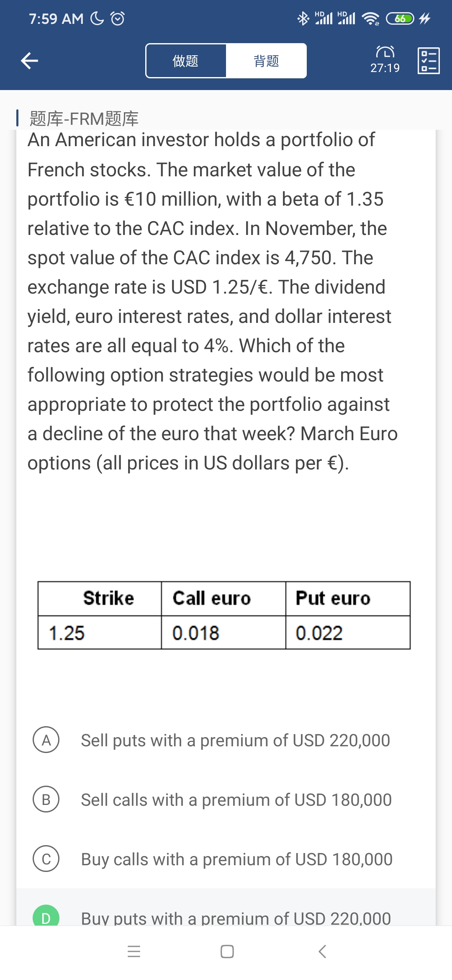452x980 pixels.
Task: Select answer option A radio circle
Action: [46, 740]
